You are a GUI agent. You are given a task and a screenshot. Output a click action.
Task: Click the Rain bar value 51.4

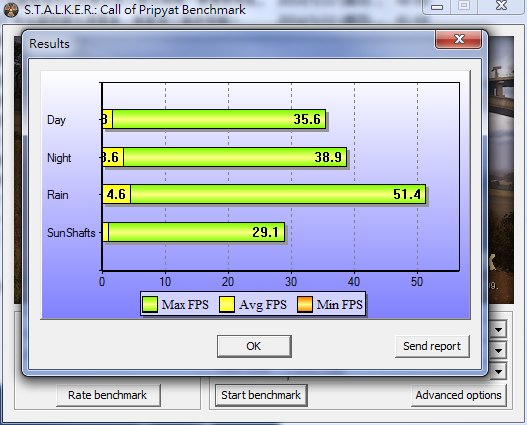(x=407, y=194)
